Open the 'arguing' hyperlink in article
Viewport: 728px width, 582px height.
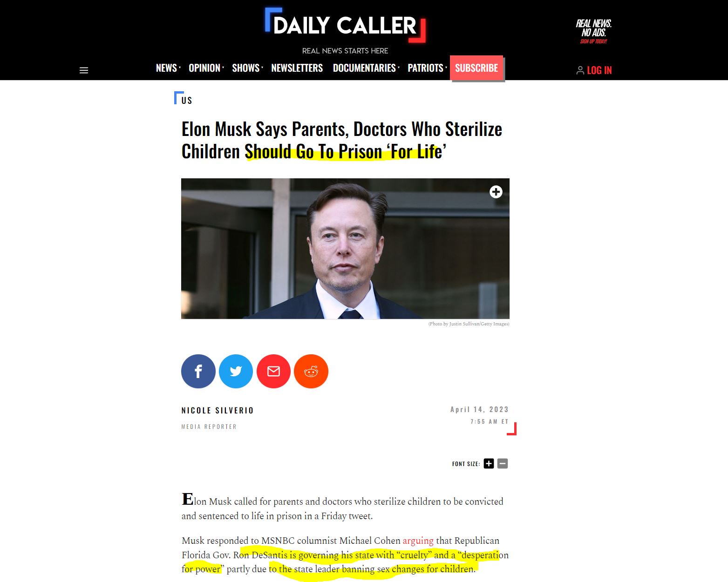(x=418, y=541)
